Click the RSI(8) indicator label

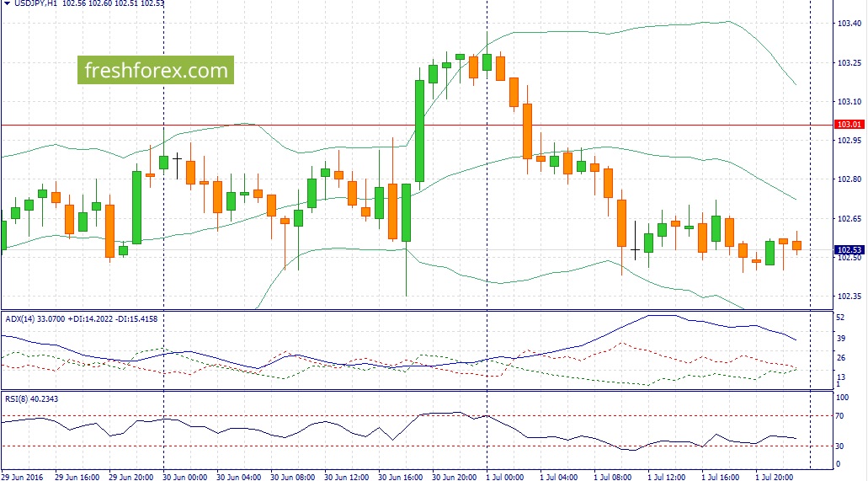click(18, 398)
